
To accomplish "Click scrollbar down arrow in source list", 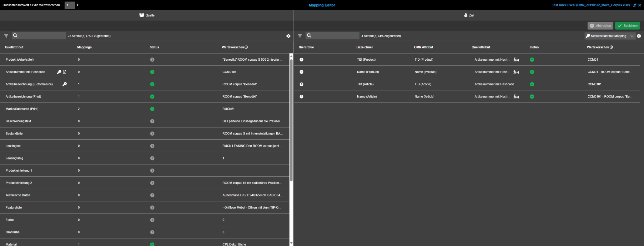I will pos(291,243).
